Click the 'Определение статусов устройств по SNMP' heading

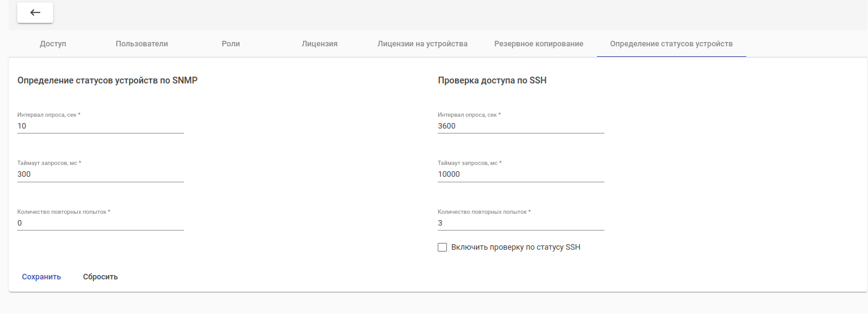[x=107, y=80]
